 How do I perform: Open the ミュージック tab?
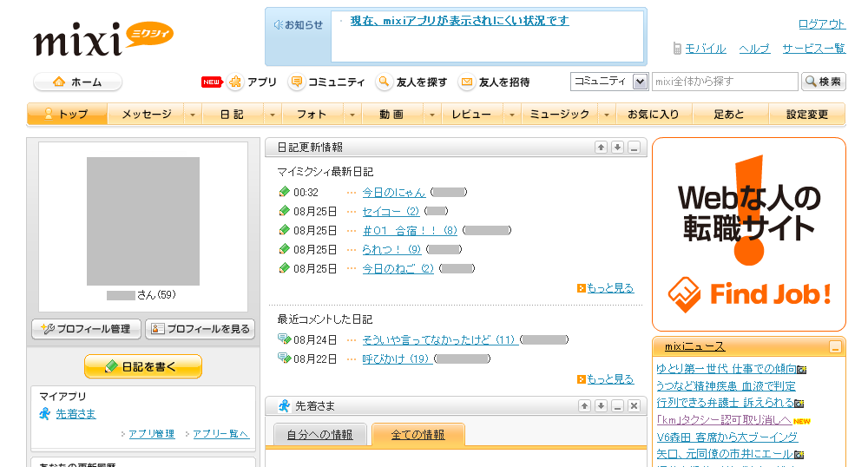[560, 114]
